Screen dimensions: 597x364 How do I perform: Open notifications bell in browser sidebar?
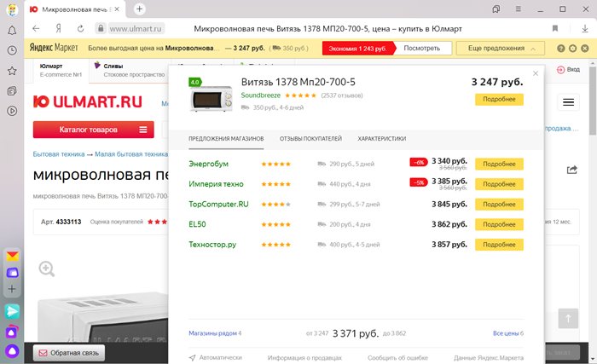[x=12, y=31]
